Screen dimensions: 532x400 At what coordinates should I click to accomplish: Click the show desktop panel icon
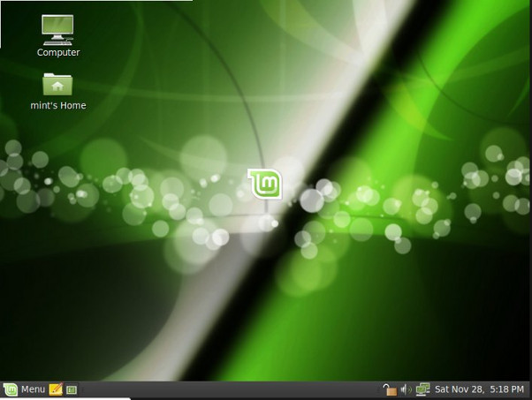72,389
